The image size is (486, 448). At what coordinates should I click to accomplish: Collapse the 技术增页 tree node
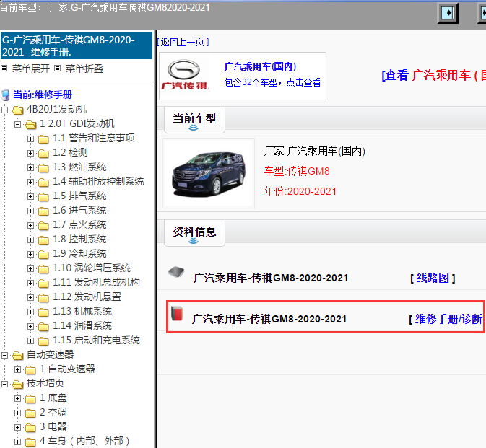[x=5, y=384]
